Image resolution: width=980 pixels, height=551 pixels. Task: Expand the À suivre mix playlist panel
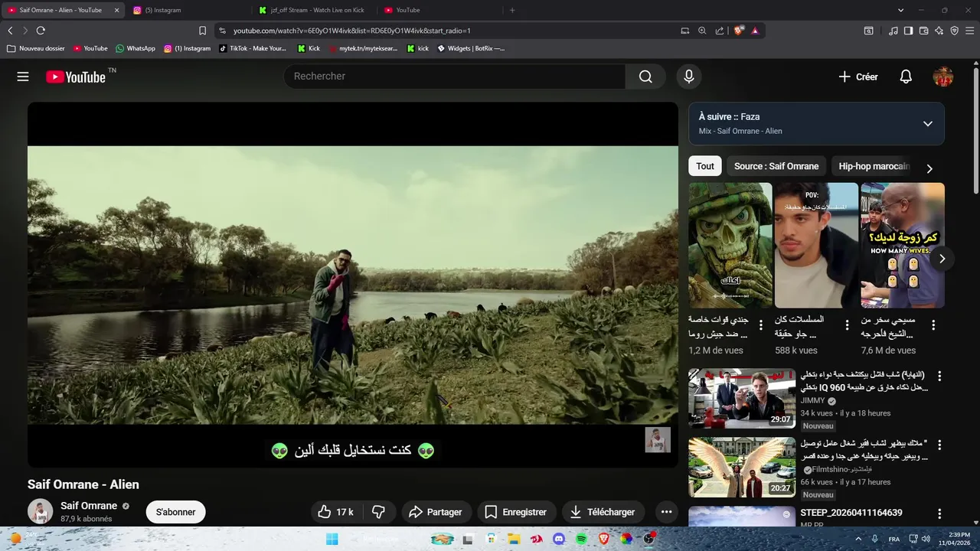click(x=928, y=124)
